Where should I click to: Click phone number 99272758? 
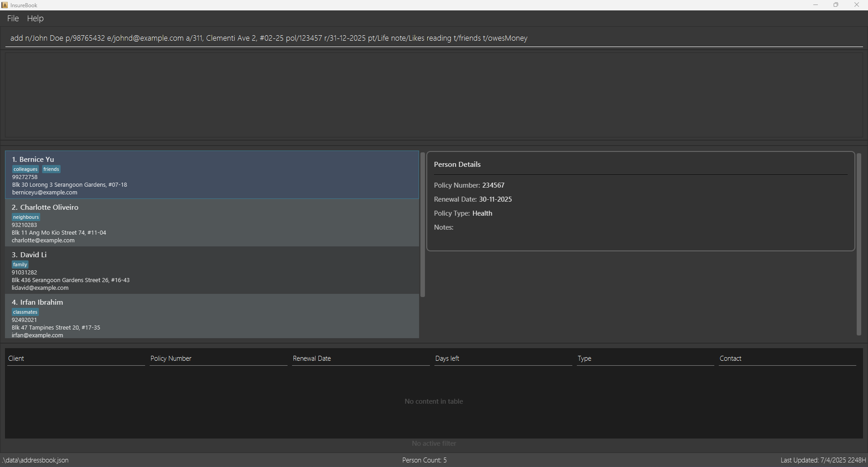[25, 177]
